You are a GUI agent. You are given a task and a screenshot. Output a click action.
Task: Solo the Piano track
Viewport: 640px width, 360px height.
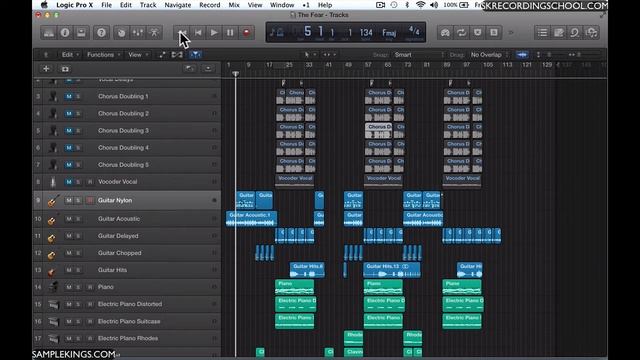pyautogui.click(x=78, y=287)
